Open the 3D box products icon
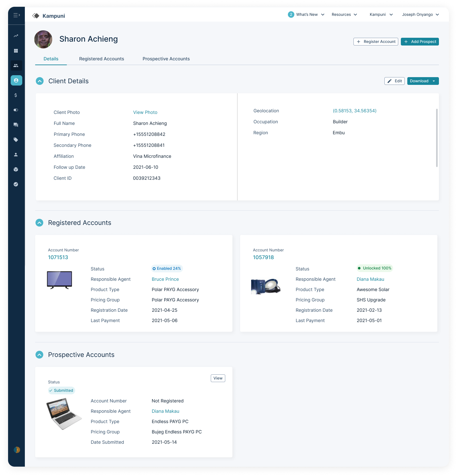The height and width of the screenshot is (476, 457). tap(16, 169)
